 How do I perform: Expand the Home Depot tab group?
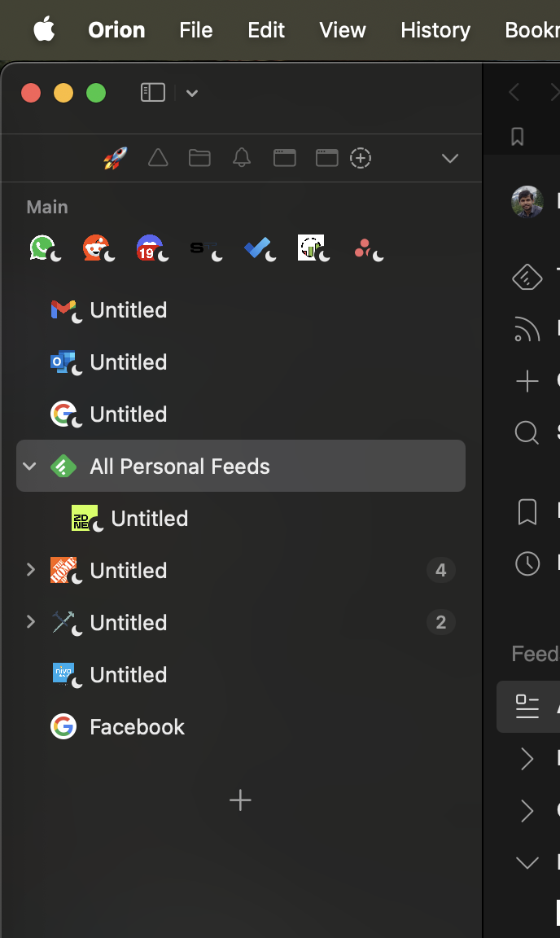31,570
